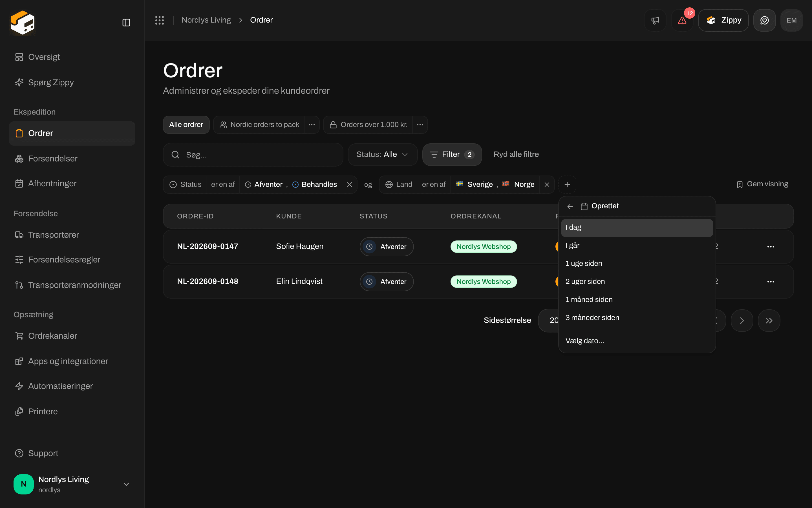Focus the Søg... search field
The image size is (812, 508).
click(x=253, y=155)
